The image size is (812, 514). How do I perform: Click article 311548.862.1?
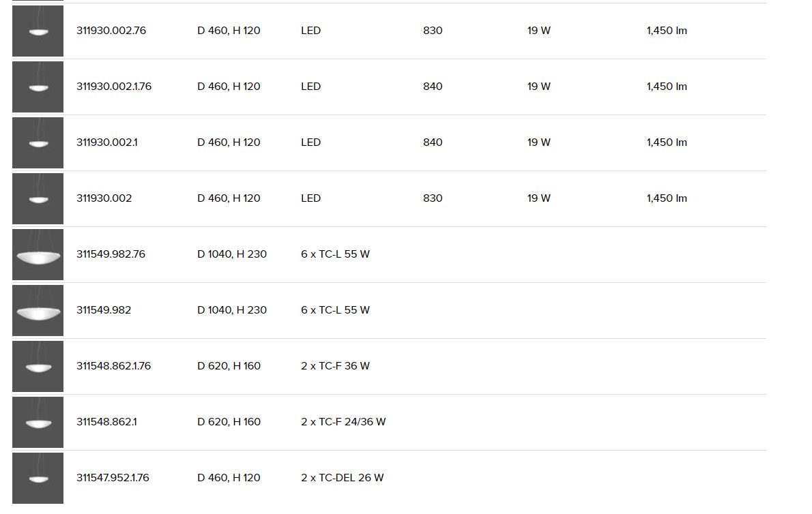click(106, 421)
